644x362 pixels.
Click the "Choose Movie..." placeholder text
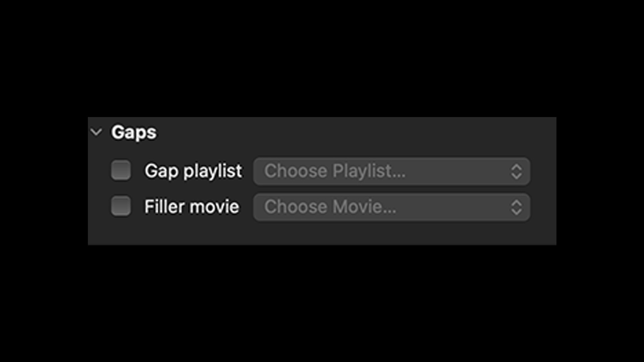pos(330,206)
